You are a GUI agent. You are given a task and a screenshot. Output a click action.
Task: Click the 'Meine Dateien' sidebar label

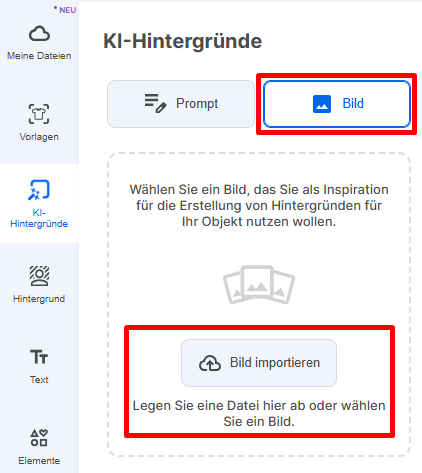39,56
